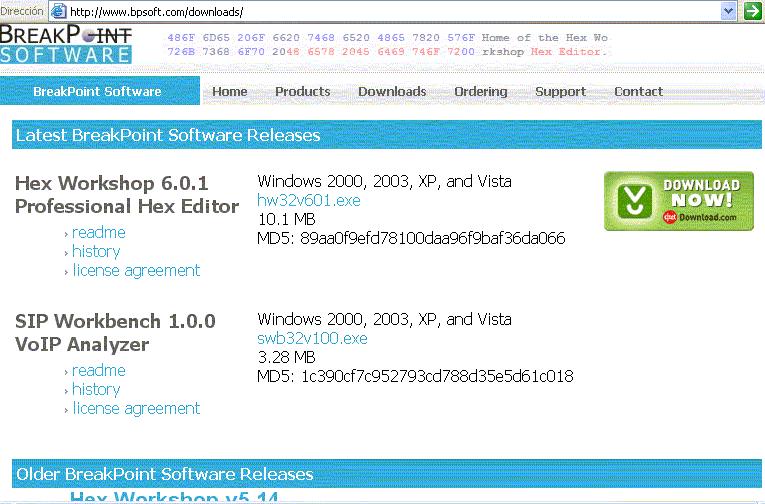The height and width of the screenshot is (504, 765).
Task: Click Older BreakPoint Software Releases header
Action: pos(387,474)
